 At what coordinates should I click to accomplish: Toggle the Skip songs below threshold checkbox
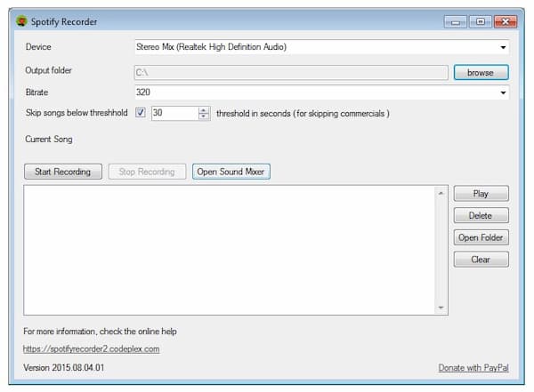(141, 112)
